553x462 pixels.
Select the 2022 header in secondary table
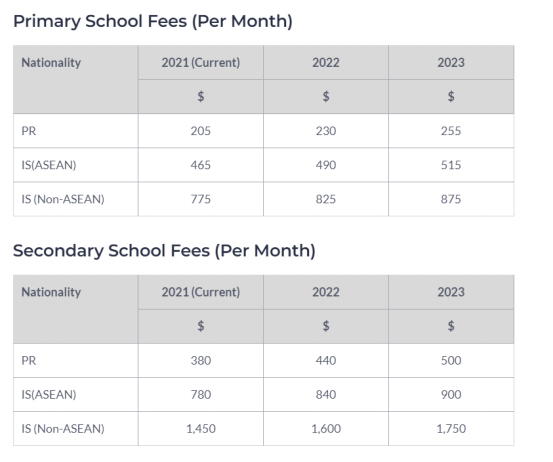click(326, 292)
